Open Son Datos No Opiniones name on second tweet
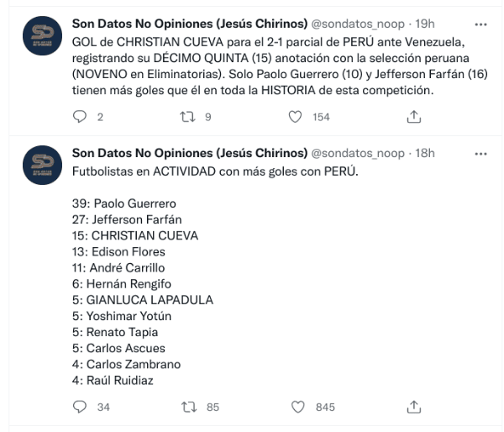Screen dimensions: 504x432 (x=190, y=153)
